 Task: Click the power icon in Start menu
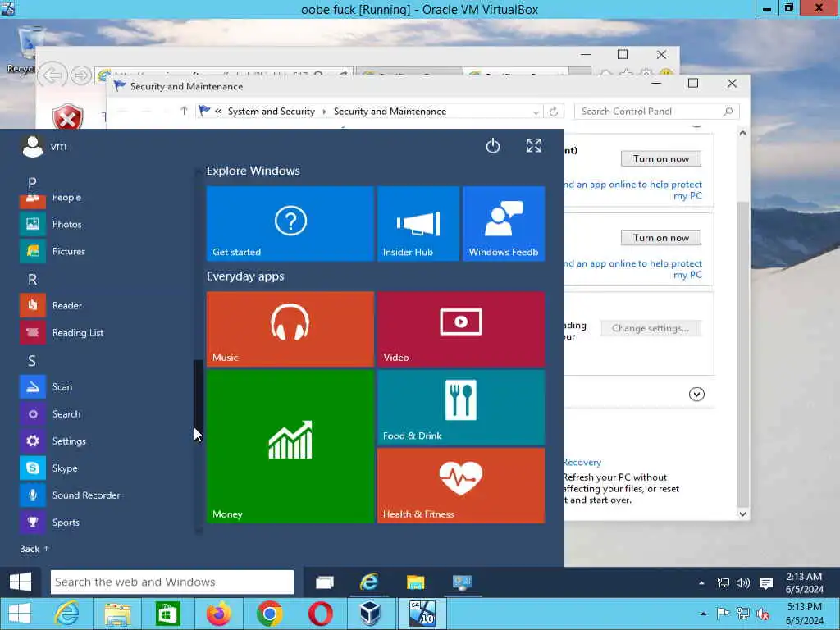493,146
